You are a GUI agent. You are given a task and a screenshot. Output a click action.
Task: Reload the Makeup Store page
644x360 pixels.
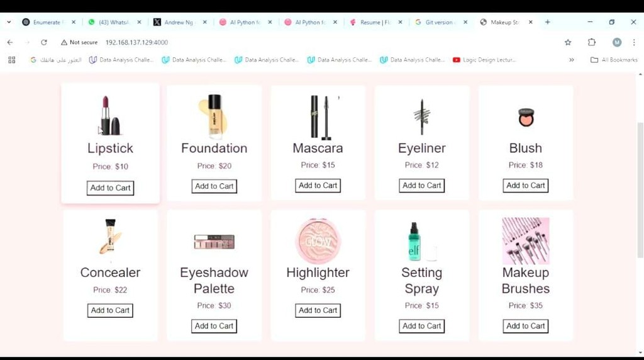(x=44, y=42)
